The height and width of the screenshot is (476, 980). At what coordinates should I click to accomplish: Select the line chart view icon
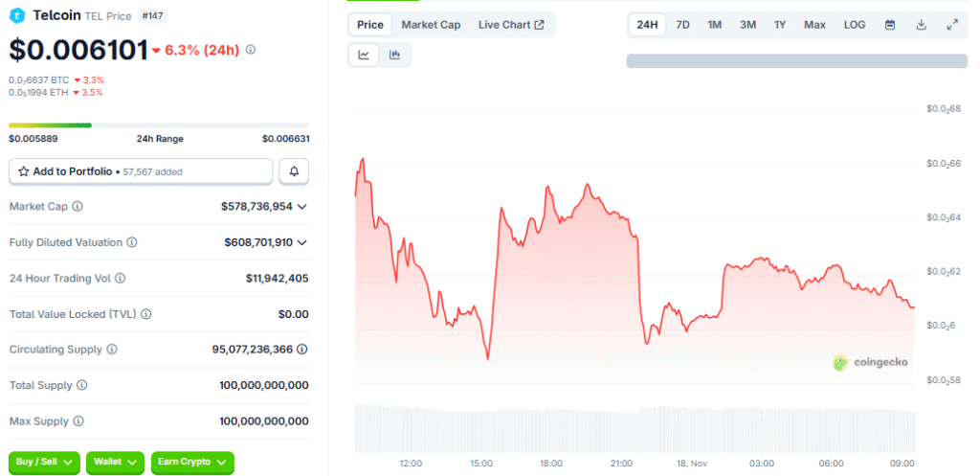364,56
